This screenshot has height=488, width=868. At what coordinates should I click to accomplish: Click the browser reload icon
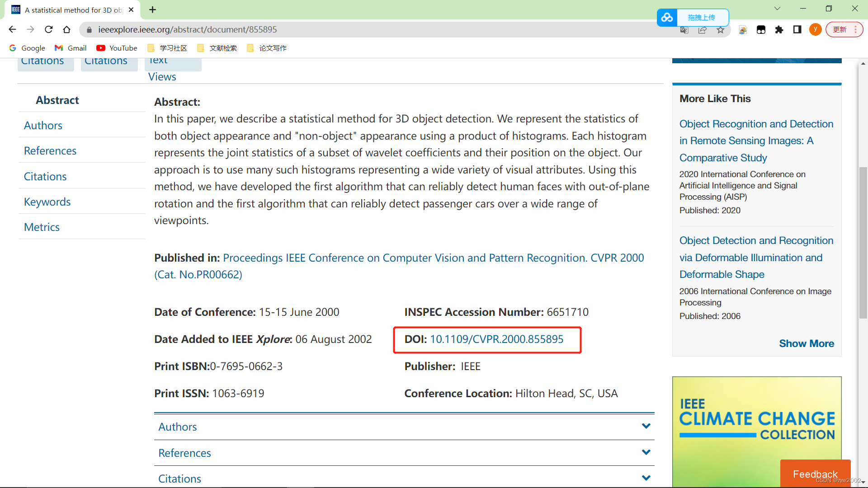[49, 30]
